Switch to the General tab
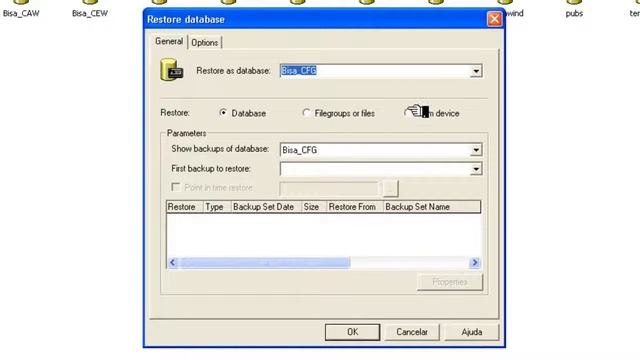The width and height of the screenshot is (640, 360). coord(169,42)
